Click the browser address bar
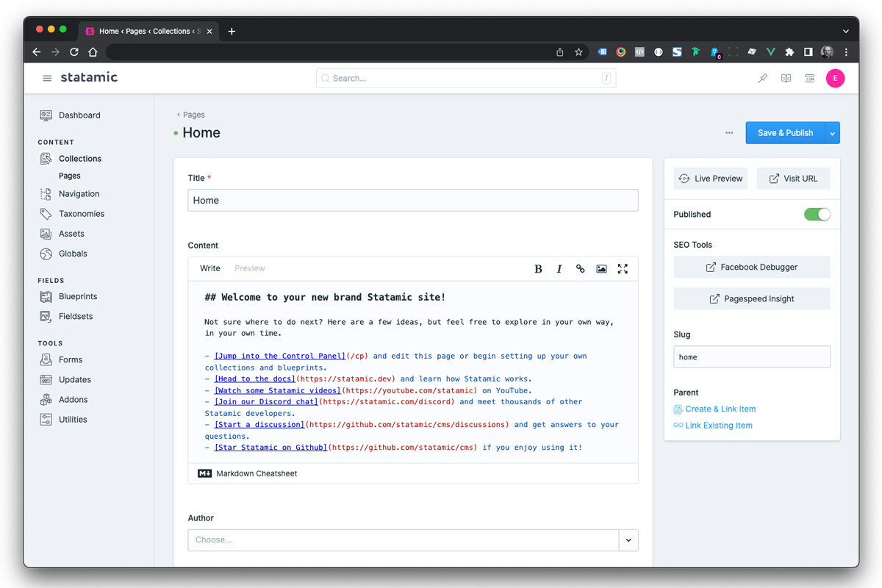 click(x=331, y=52)
